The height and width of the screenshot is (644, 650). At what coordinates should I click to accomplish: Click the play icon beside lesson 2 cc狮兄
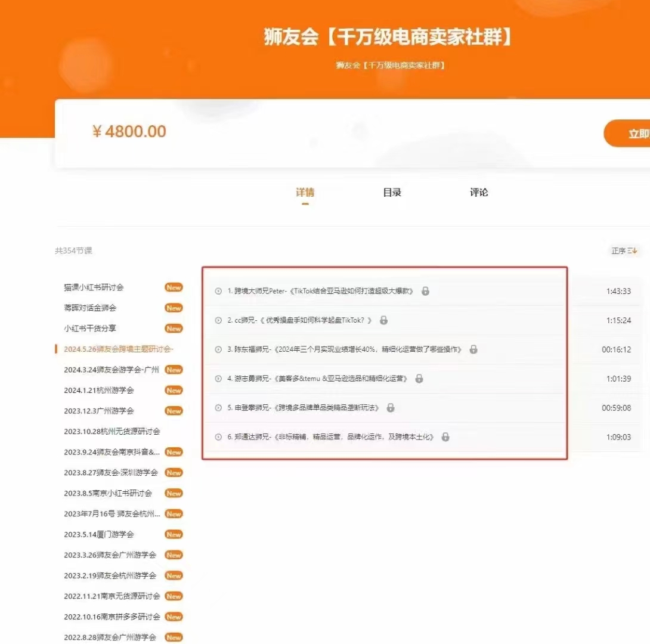point(218,320)
